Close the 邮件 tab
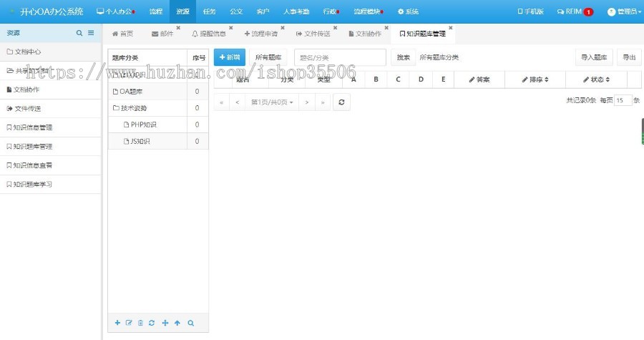 tap(178, 28)
